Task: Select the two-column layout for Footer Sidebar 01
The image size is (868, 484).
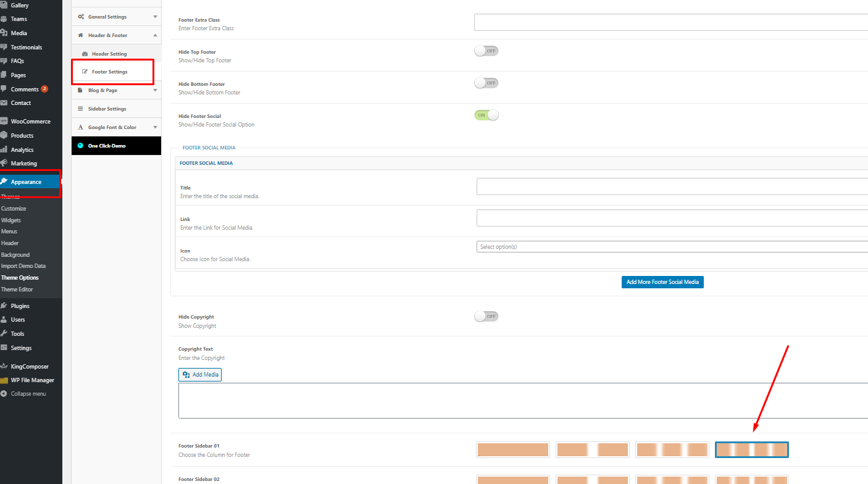Action: tap(592, 450)
